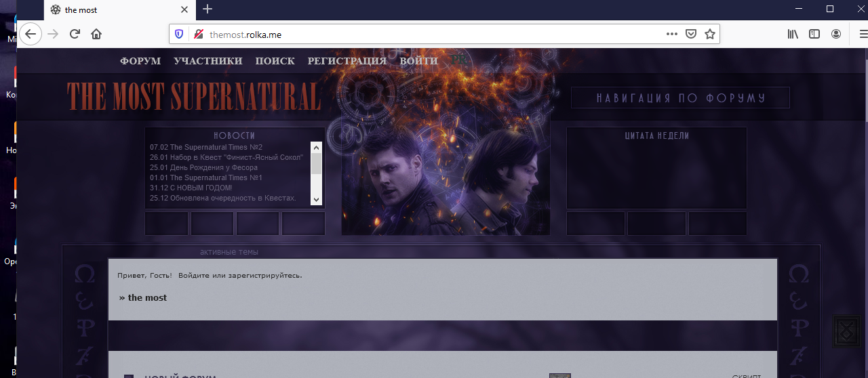868x378 pixels.
Task: Open the Firefox account menu
Action: (x=836, y=34)
